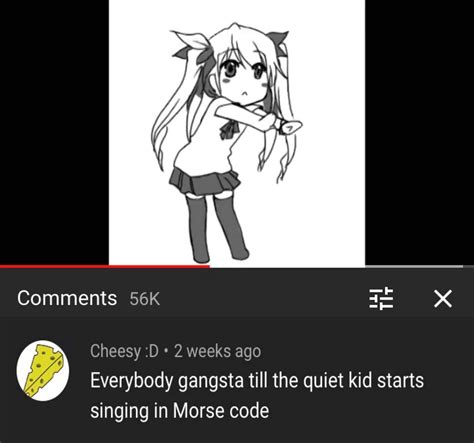Tap the 'Everybody gangsta' comment text
Screen dimensions: 474x443
click(257, 395)
